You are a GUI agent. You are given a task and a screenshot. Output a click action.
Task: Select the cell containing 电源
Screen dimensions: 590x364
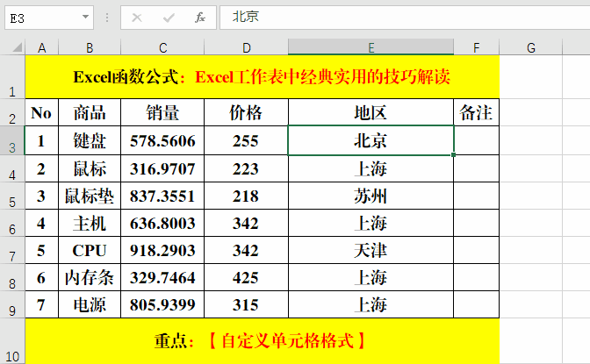click(90, 304)
